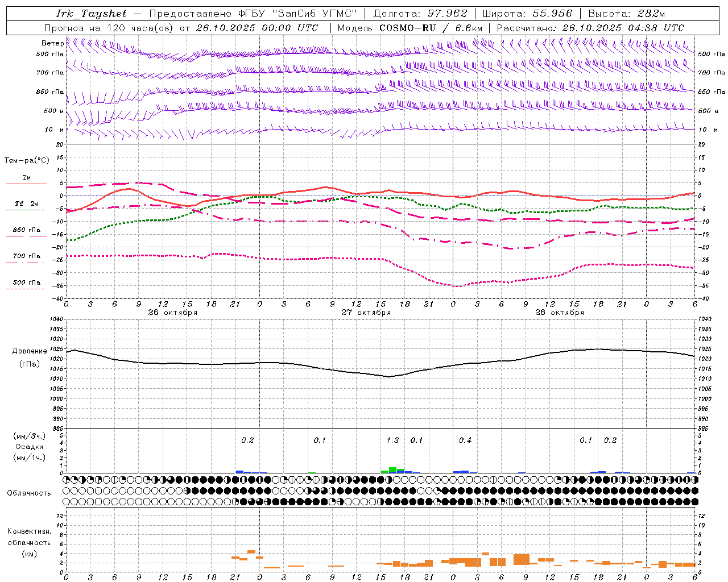Click the 26 октября date label
This screenshot has width=728, height=582.
tap(172, 313)
